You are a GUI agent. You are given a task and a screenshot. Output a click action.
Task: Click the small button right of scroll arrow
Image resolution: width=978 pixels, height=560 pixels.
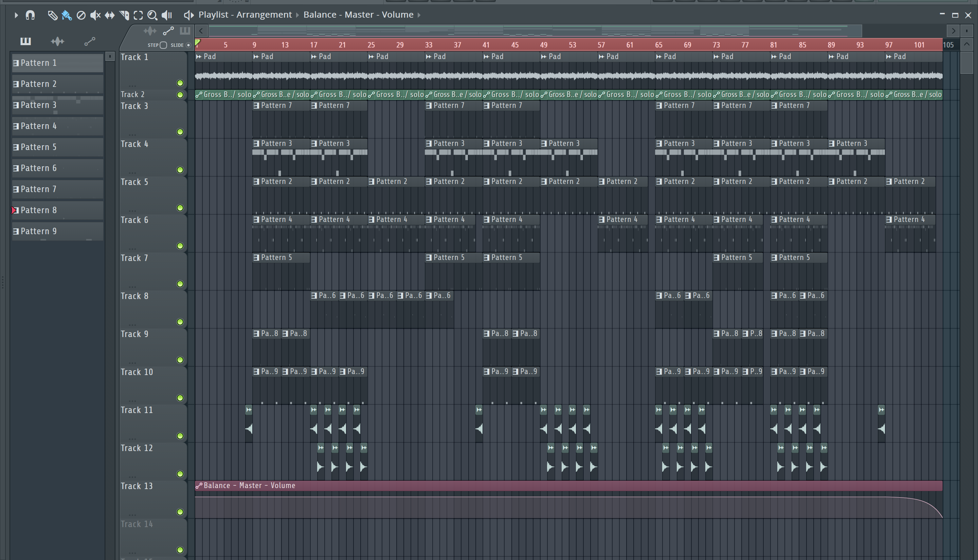point(967,31)
